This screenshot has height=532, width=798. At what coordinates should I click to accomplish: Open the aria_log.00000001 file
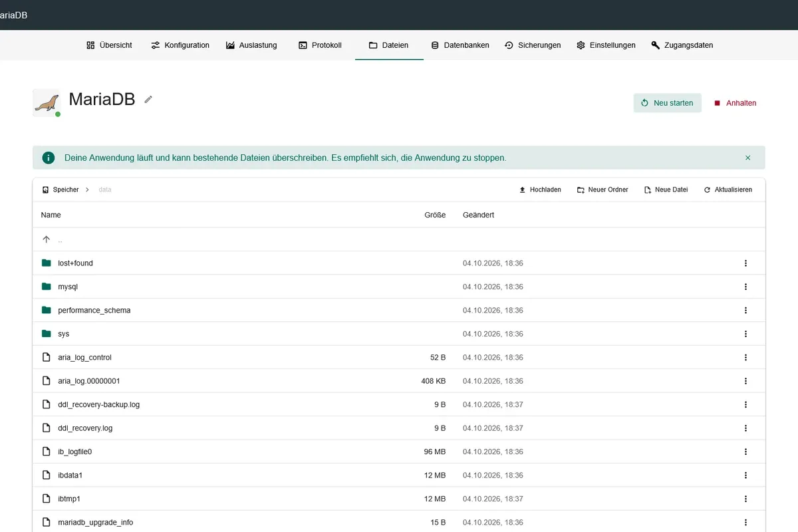[x=89, y=381]
